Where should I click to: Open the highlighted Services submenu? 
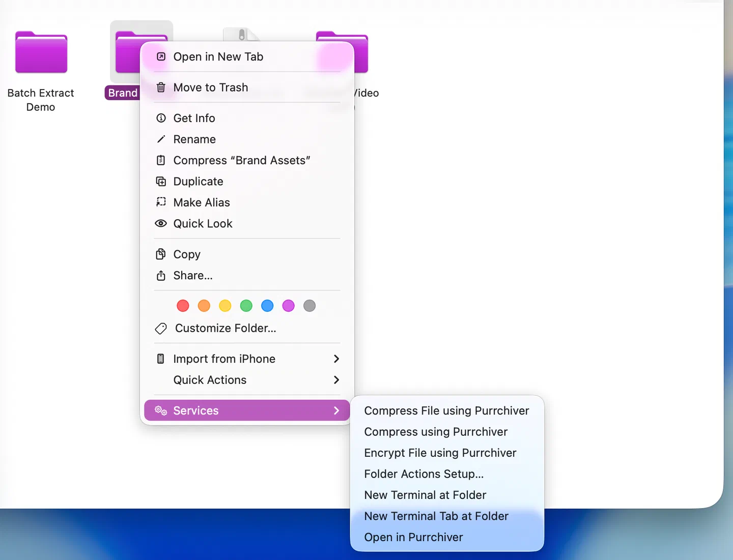tap(247, 410)
